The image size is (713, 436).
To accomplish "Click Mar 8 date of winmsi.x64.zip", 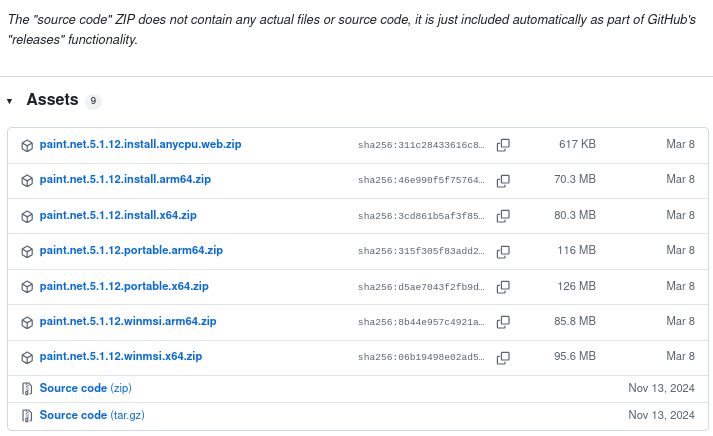I will point(680,356).
